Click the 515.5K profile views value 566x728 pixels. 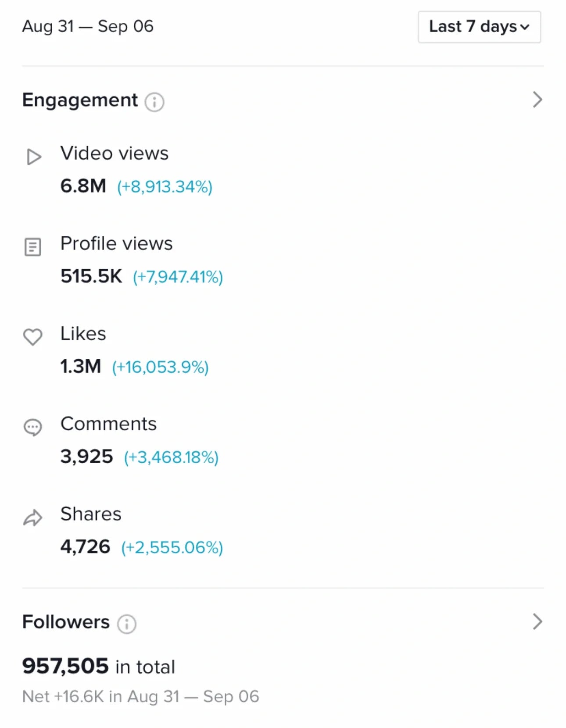[x=91, y=276]
